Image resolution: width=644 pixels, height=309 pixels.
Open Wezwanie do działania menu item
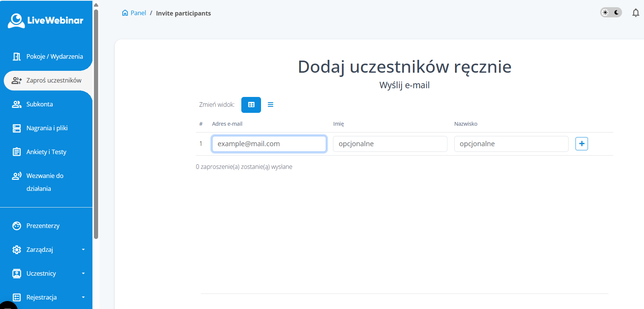[x=45, y=182]
